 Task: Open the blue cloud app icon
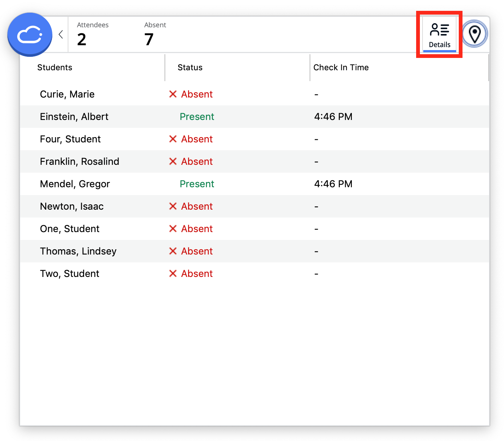[30, 34]
